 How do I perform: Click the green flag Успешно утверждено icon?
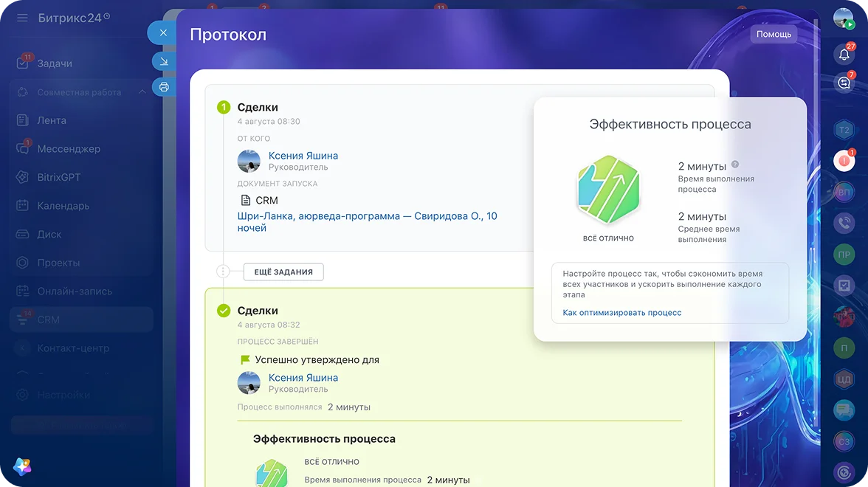(x=245, y=360)
